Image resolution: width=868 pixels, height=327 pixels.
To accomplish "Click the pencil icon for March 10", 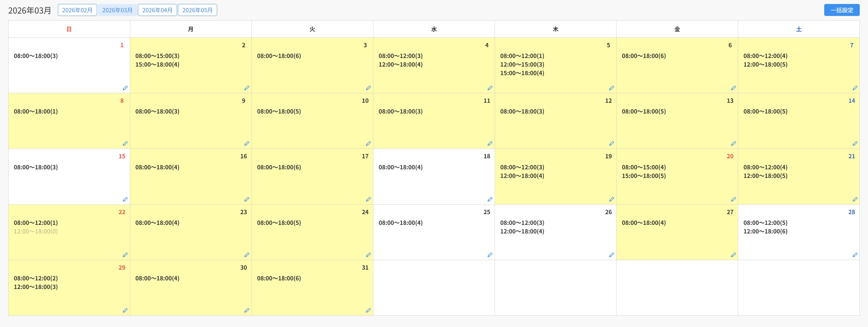I will pos(368,144).
